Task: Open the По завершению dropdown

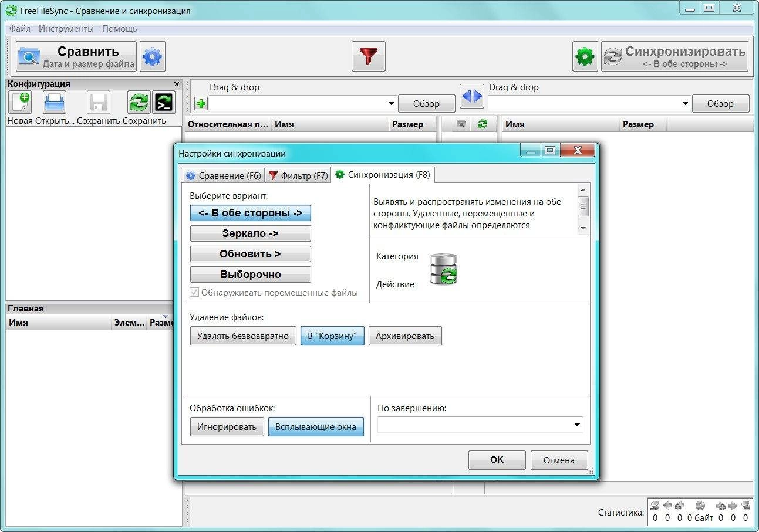Action: pyautogui.click(x=480, y=425)
